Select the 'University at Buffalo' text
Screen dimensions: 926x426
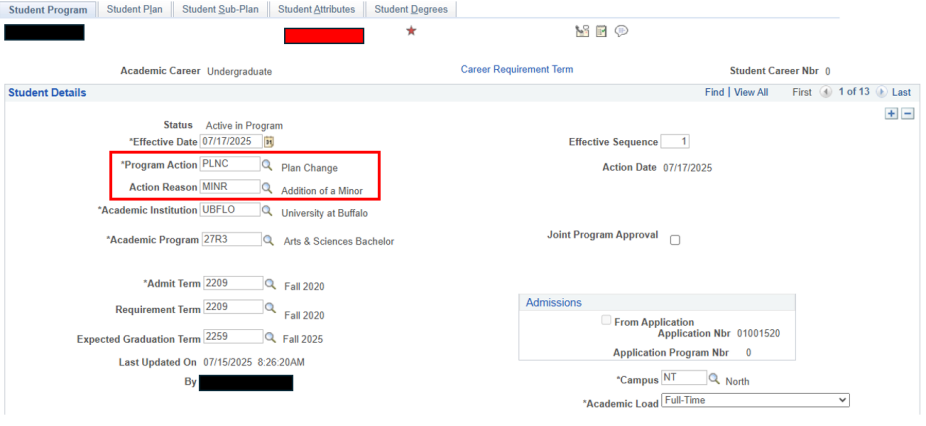tap(324, 213)
